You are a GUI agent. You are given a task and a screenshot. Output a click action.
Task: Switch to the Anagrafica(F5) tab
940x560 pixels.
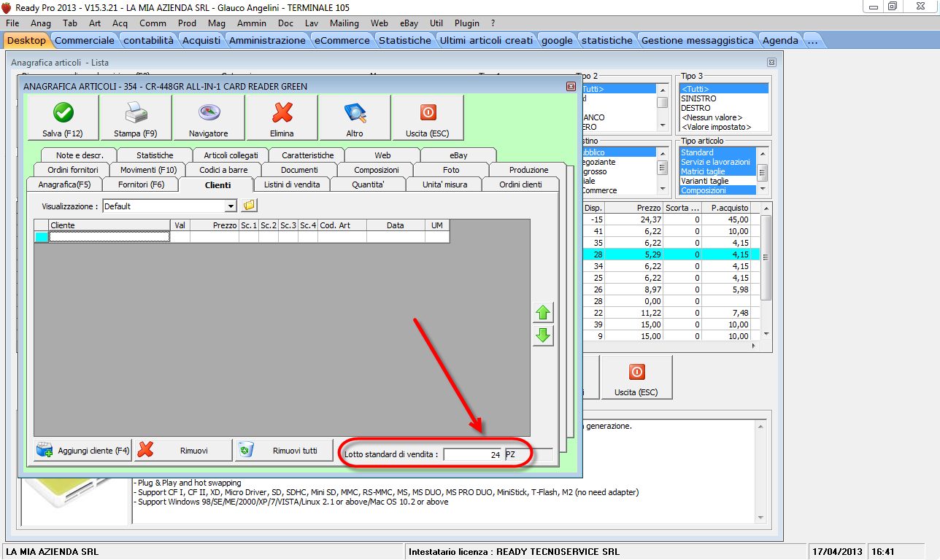tap(64, 184)
